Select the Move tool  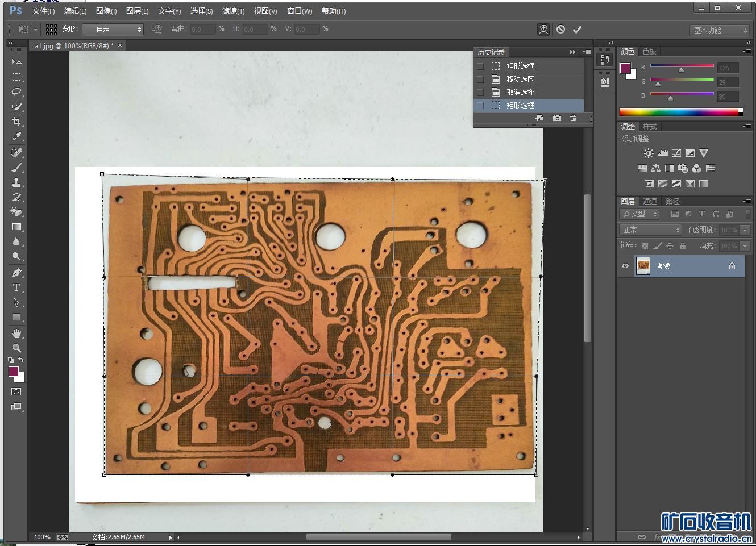click(16, 62)
